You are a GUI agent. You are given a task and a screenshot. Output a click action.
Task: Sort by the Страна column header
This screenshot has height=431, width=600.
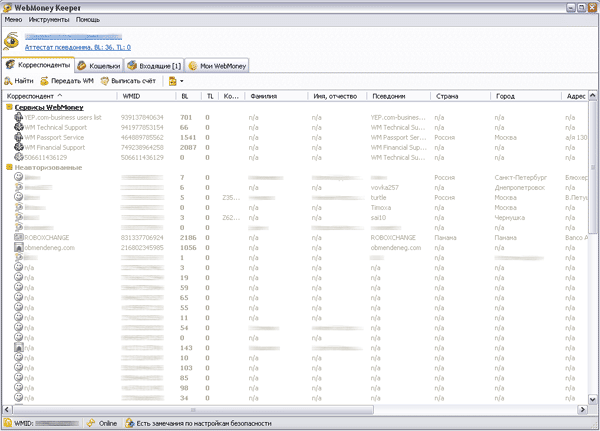pos(460,96)
